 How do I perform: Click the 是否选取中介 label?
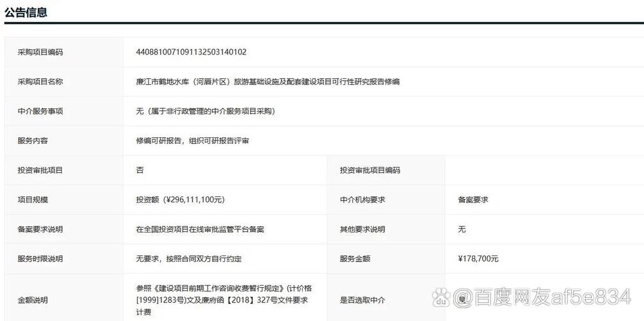(x=362, y=300)
